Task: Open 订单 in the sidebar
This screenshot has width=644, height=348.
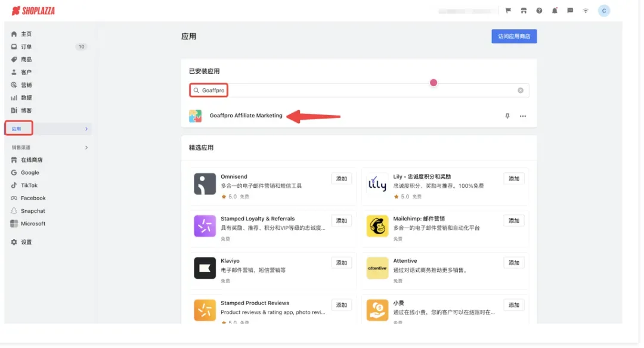Action: (26, 47)
